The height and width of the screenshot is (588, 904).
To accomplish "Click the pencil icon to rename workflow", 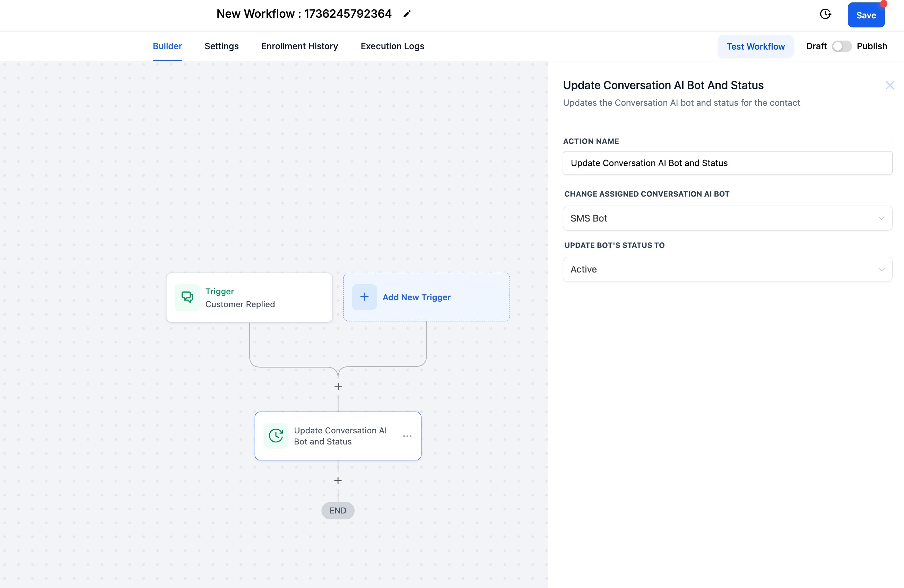I will (x=407, y=14).
